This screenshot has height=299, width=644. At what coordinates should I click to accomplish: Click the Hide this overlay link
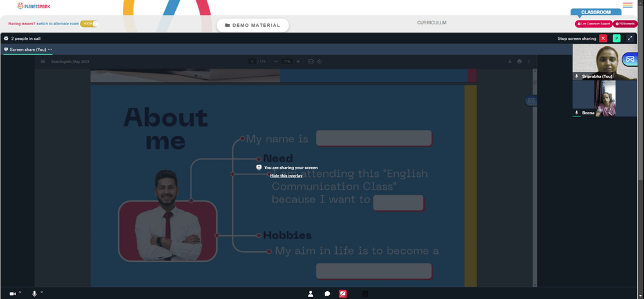(286, 176)
